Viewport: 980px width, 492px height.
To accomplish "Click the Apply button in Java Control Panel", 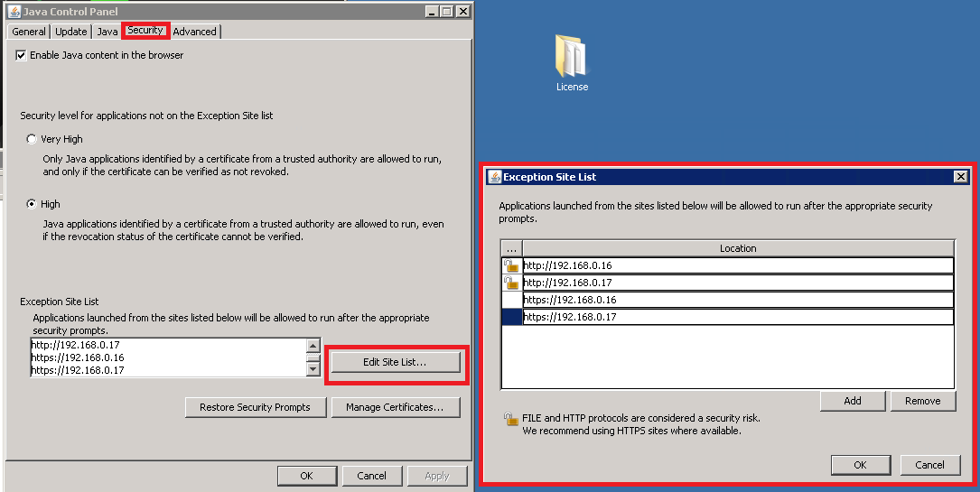I will point(437,476).
